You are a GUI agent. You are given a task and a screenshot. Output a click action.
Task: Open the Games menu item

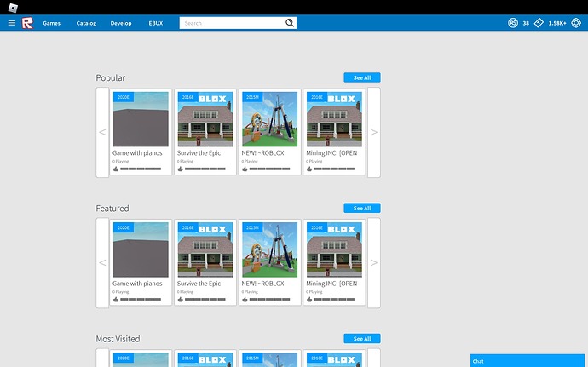click(x=51, y=23)
